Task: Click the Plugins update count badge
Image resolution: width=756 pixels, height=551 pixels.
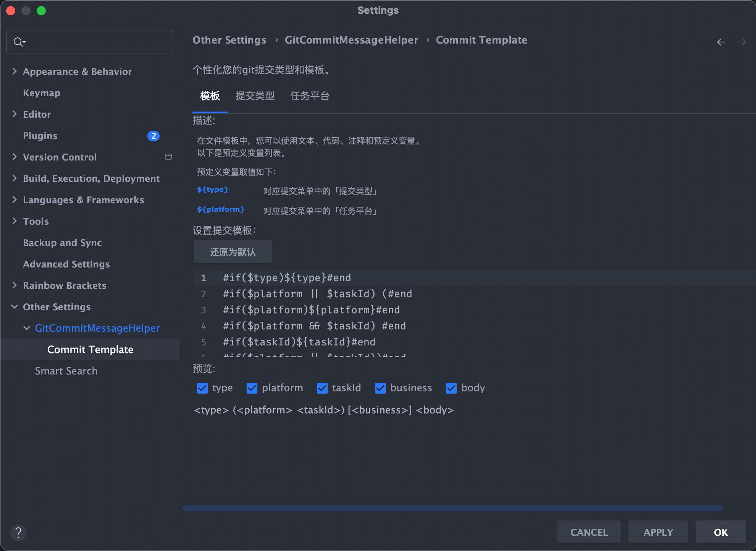Action: tap(153, 136)
